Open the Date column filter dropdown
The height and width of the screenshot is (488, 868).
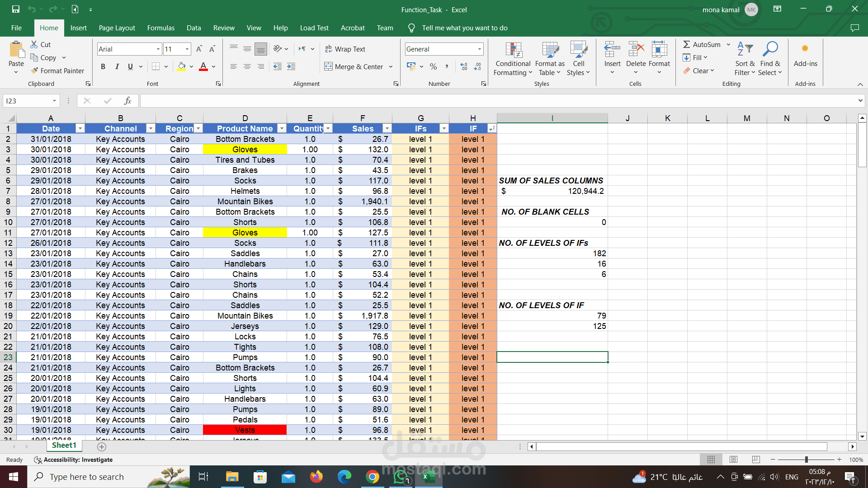click(80, 129)
